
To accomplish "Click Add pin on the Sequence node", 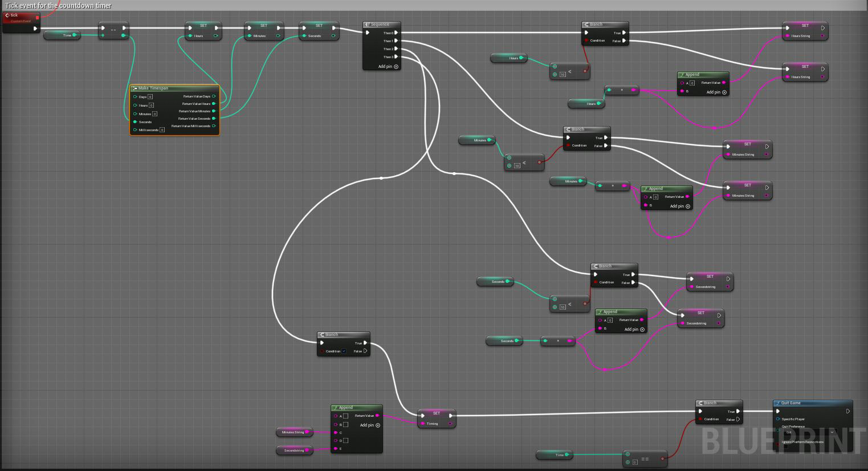I will click(x=397, y=67).
